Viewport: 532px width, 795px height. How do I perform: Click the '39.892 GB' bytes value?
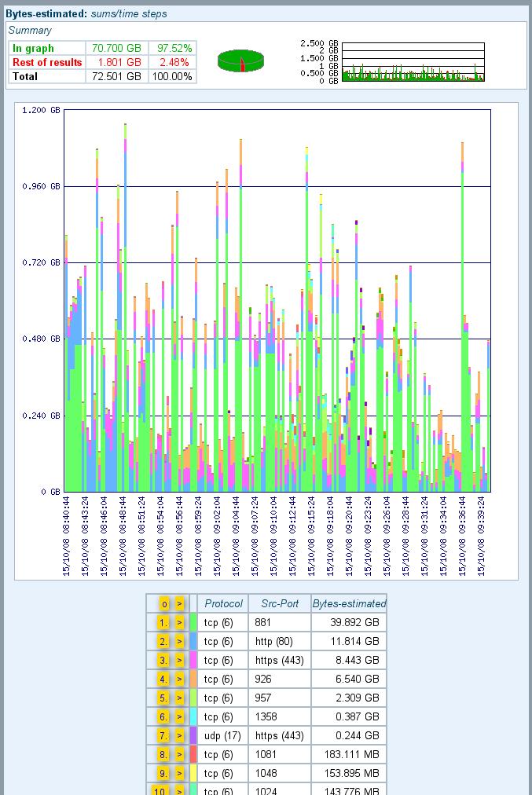tap(354, 623)
